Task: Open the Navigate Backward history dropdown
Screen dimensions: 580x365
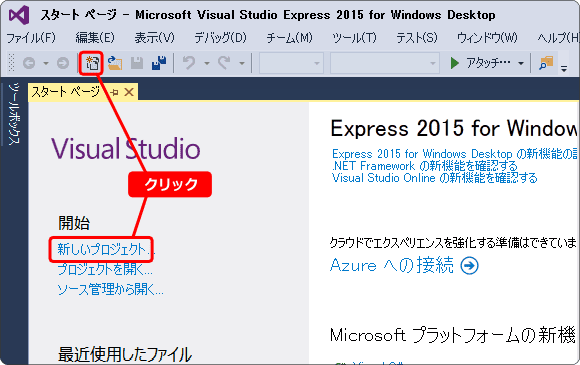Action: coord(46,64)
